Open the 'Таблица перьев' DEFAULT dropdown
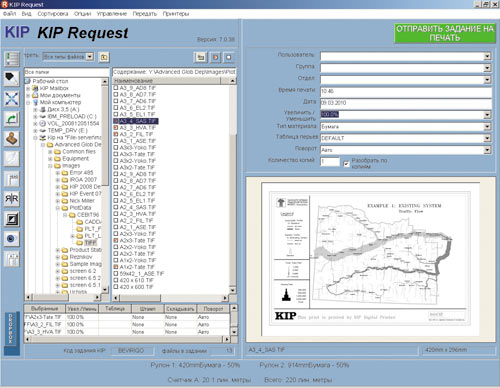The width and height of the screenshot is (500, 388). click(x=487, y=138)
